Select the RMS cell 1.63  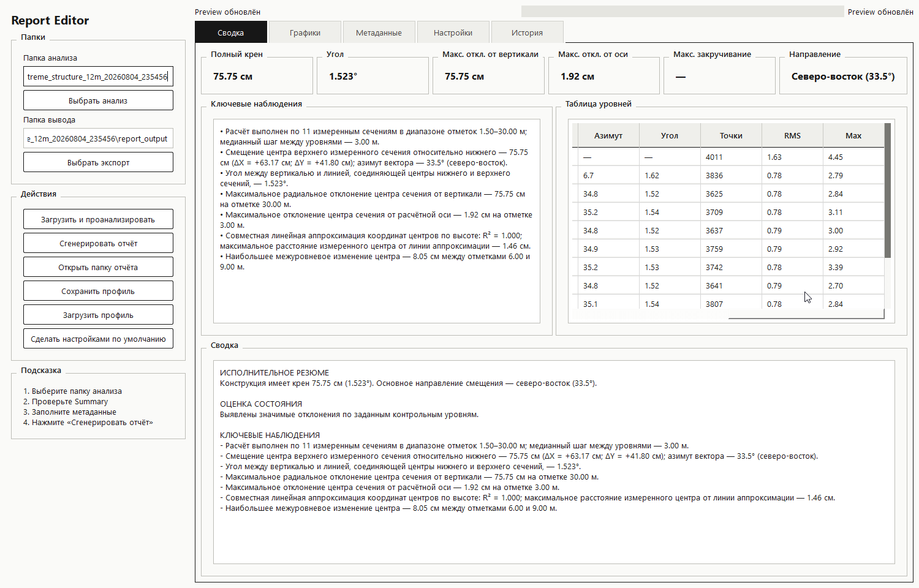click(792, 157)
